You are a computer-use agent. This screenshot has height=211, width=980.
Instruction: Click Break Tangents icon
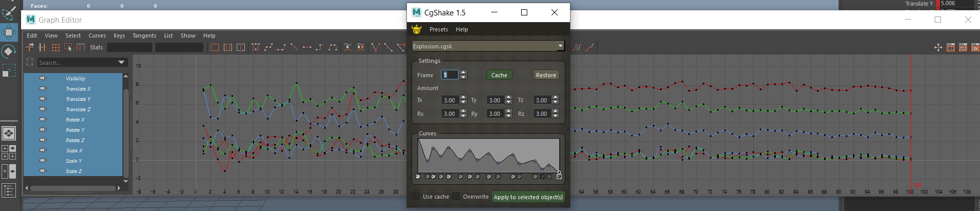376,47
